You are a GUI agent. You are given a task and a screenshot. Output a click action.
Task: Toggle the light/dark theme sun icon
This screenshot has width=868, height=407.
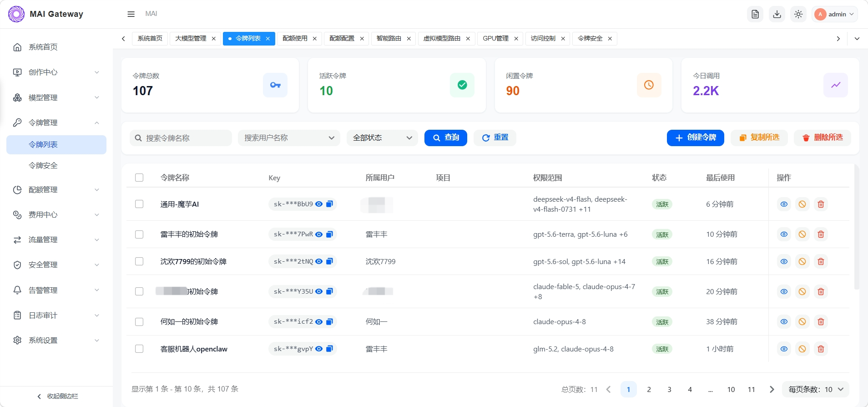point(798,14)
